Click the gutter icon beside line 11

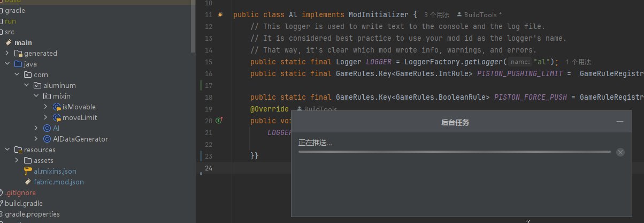tap(220, 14)
